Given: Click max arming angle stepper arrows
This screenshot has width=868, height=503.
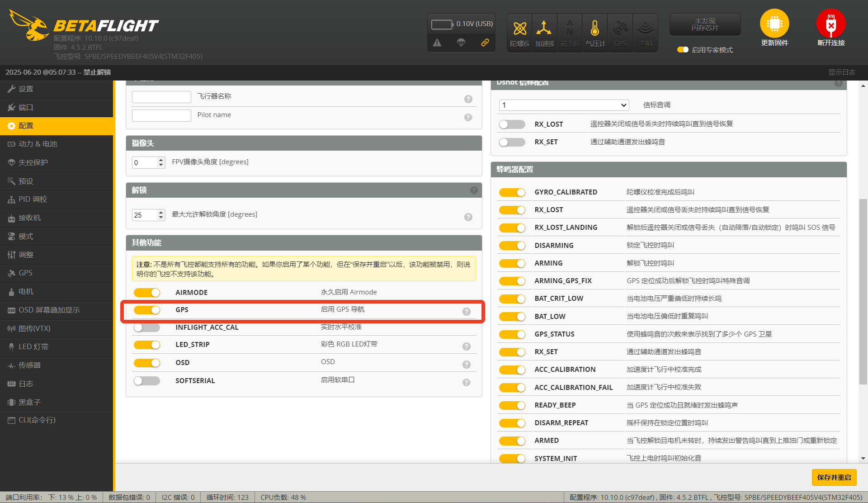Looking at the screenshot, I should click(161, 215).
